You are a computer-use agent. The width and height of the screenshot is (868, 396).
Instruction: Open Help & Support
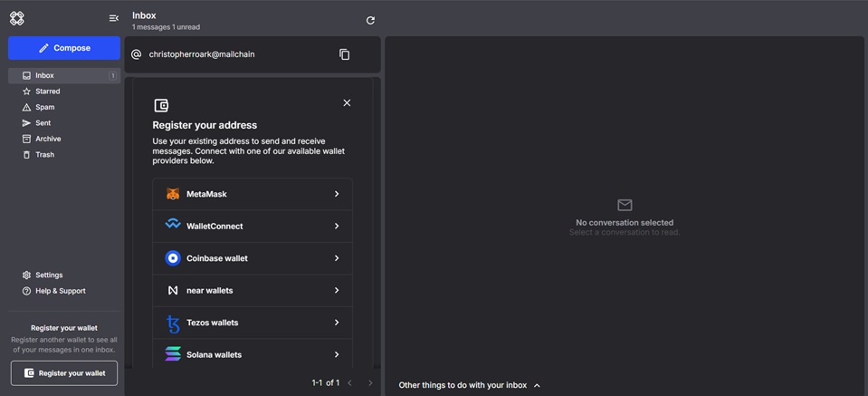point(60,291)
